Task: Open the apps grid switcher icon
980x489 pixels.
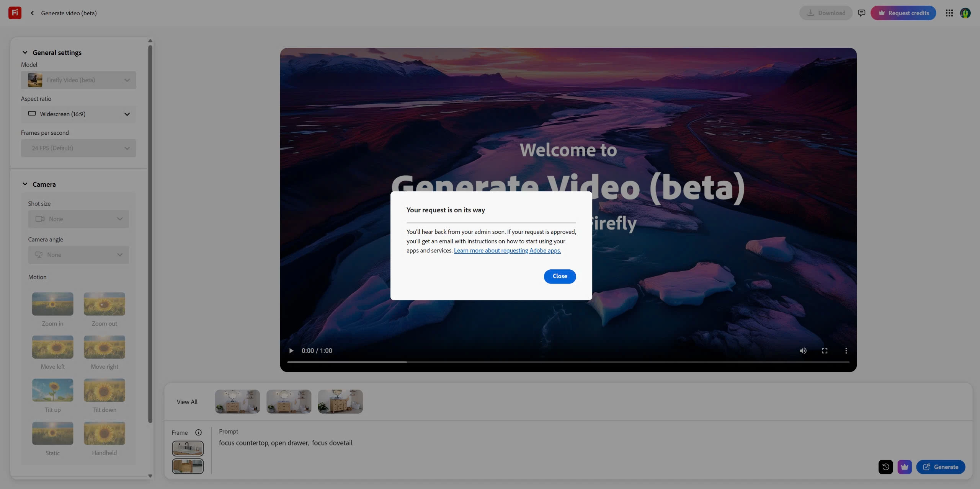Action: (949, 13)
